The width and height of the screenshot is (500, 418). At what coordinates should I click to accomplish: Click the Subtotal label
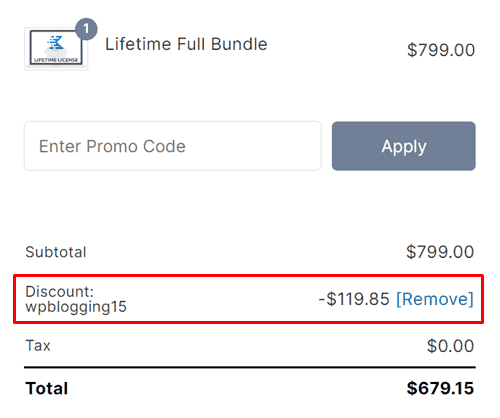pyautogui.click(x=56, y=252)
